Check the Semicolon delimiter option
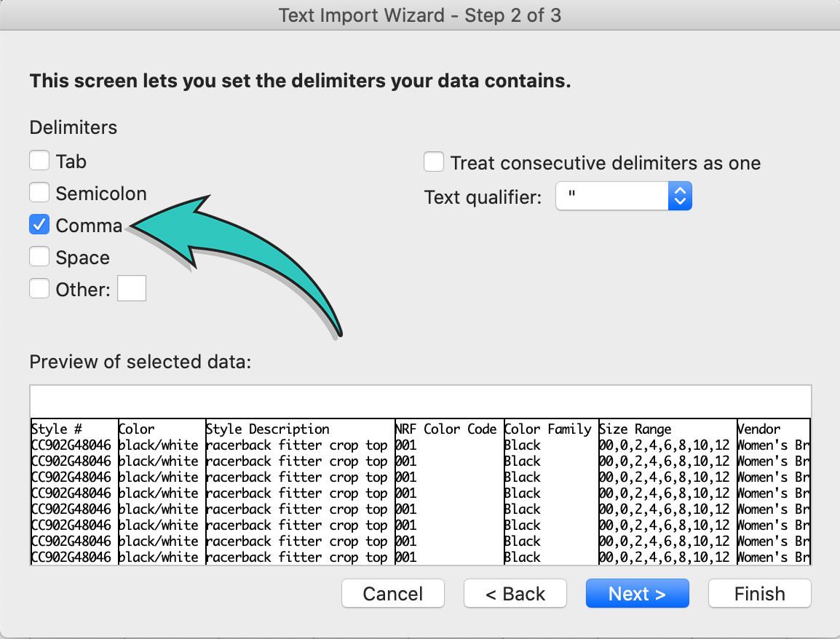840x639 pixels. (39, 193)
